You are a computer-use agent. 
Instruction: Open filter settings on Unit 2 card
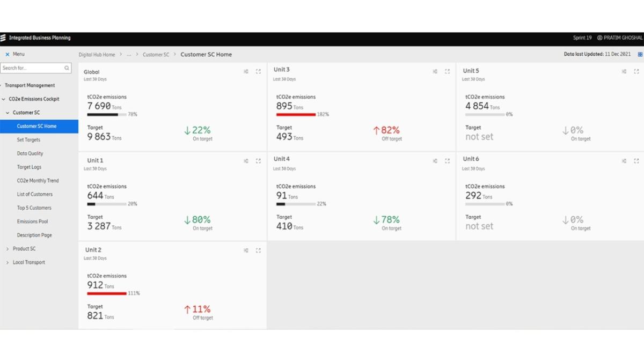[246, 250]
